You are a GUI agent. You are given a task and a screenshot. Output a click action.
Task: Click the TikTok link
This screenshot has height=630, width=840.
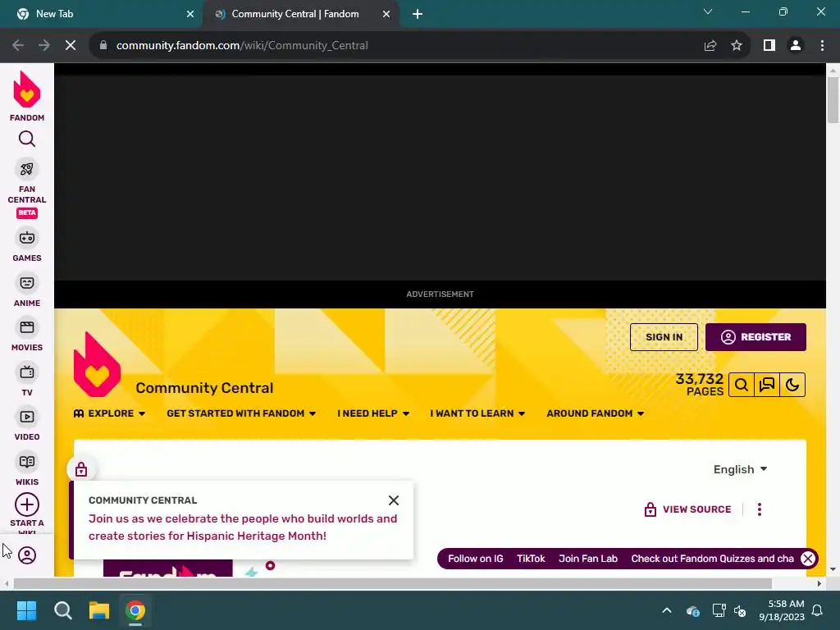coord(531,559)
